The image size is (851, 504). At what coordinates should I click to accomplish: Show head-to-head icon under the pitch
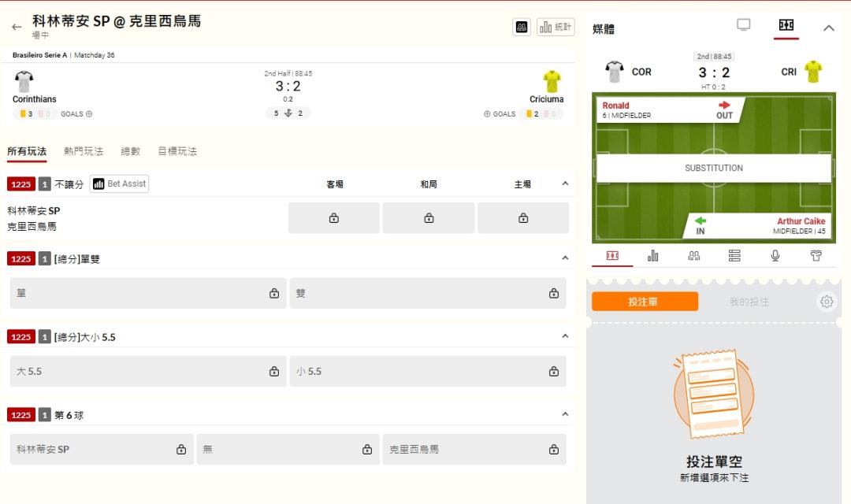click(693, 256)
